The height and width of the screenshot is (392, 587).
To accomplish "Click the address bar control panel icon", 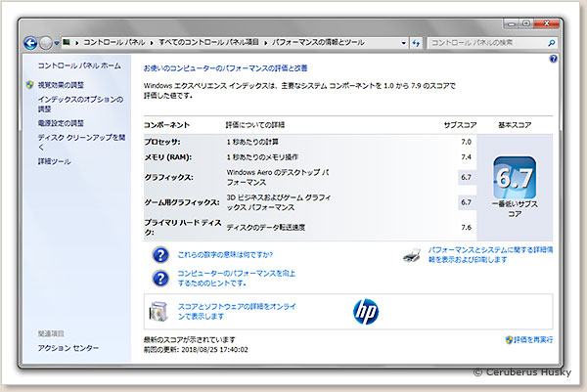I will 67,42.
